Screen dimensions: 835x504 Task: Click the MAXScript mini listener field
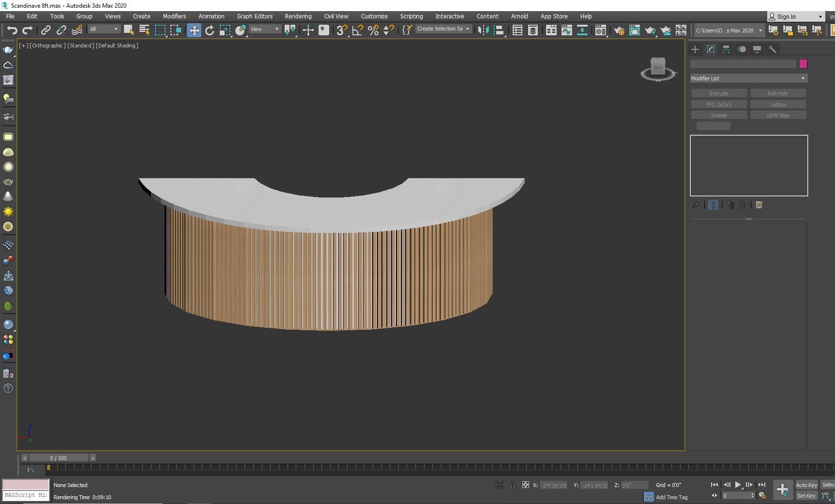click(26, 495)
